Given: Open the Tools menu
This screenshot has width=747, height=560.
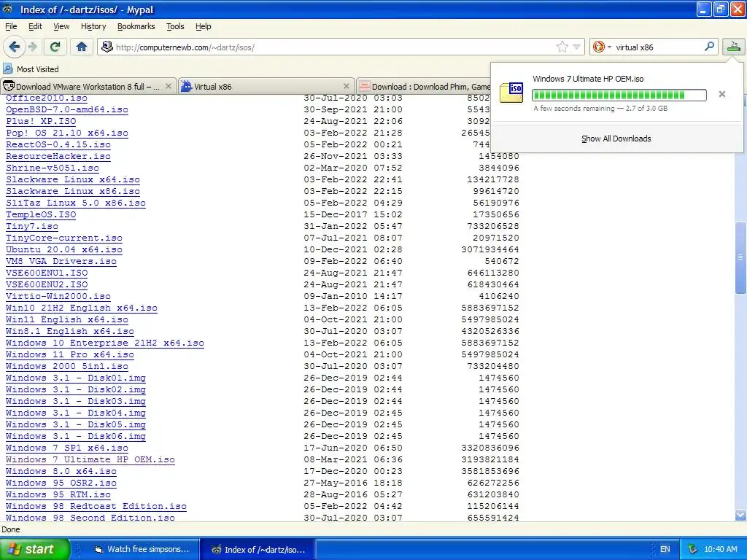Looking at the screenshot, I should tap(175, 26).
